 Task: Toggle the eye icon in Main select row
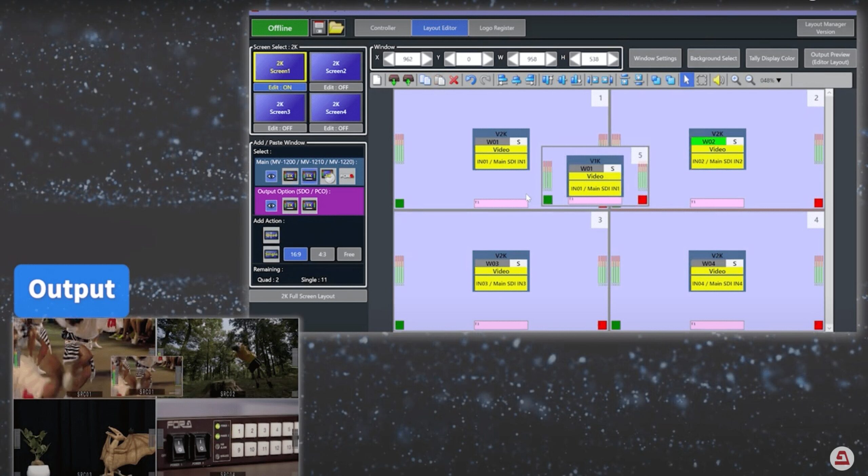(271, 176)
